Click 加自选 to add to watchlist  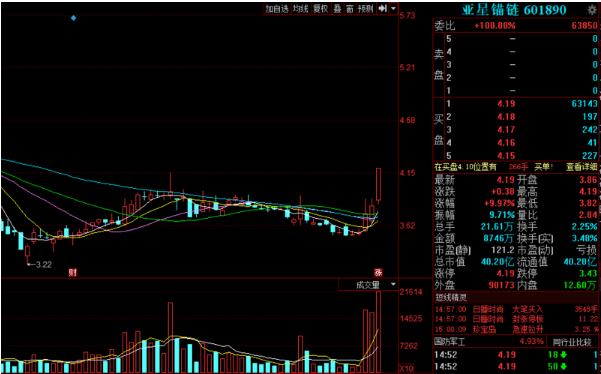point(278,8)
